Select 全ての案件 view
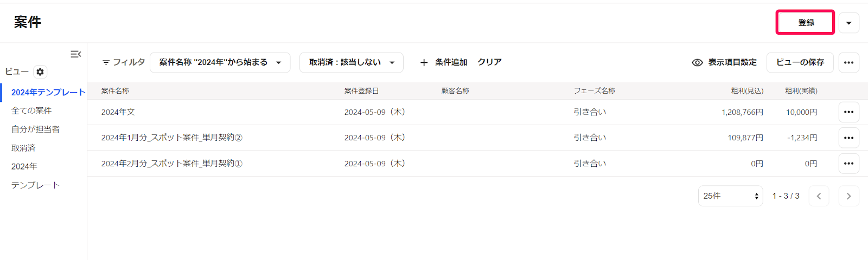The image size is (868, 260). 31,110
